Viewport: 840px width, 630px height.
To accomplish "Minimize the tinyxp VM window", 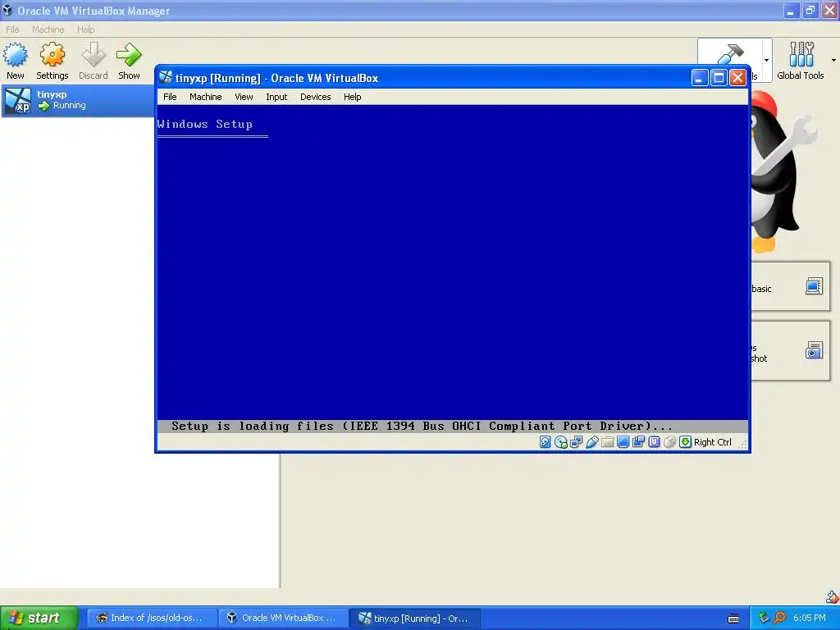I will click(x=700, y=78).
